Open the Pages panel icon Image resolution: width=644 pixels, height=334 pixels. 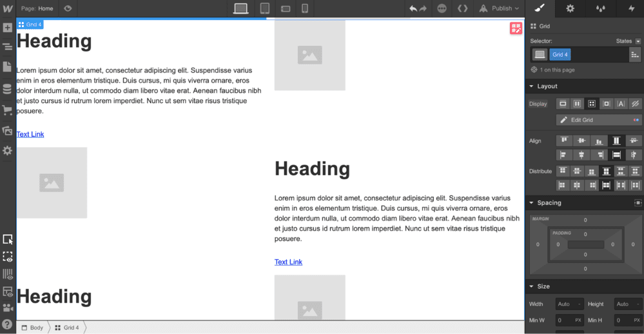[7, 67]
